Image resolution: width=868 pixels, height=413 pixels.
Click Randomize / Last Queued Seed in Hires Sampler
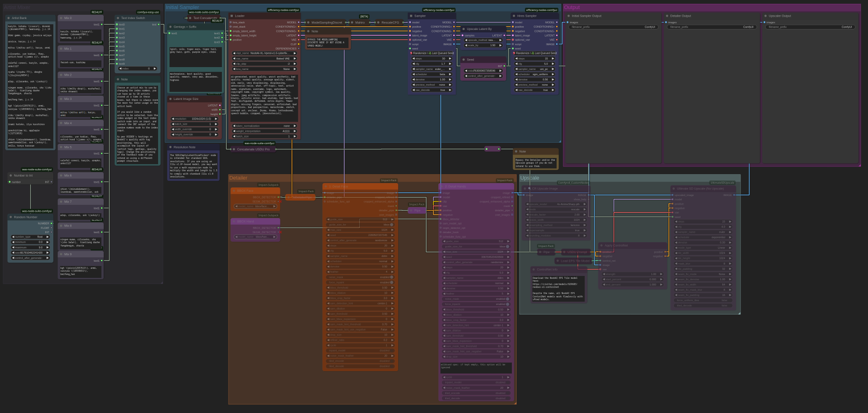(x=535, y=53)
